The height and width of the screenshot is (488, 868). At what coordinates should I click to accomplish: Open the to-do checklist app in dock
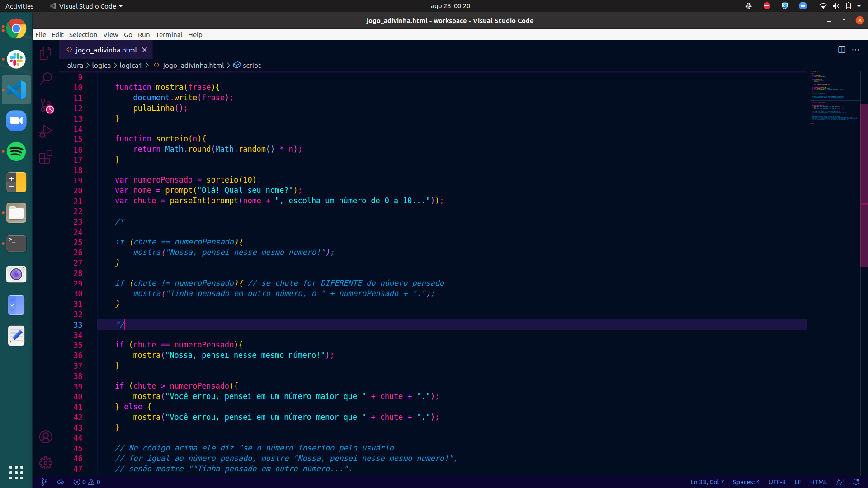[x=16, y=305]
